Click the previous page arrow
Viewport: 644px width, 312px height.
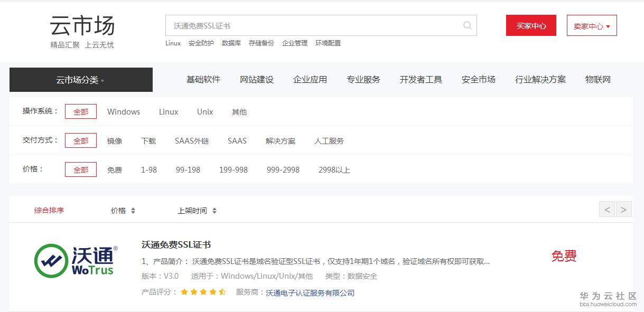point(606,209)
